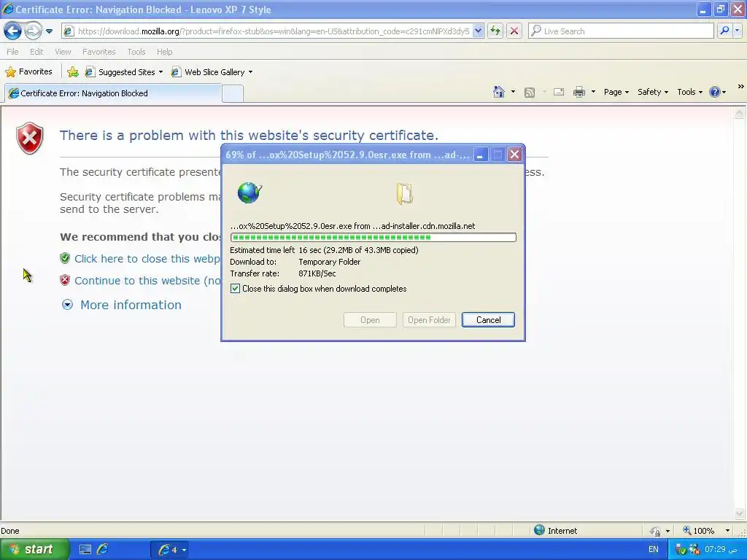Stop loading with the red X icon

(514, 31)
